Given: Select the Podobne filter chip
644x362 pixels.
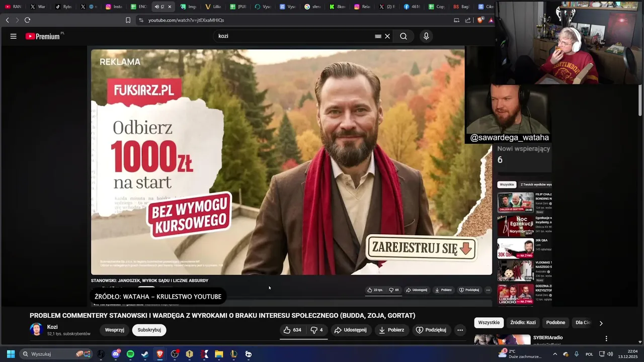Looking at the screenshot, I should point(555,322).
